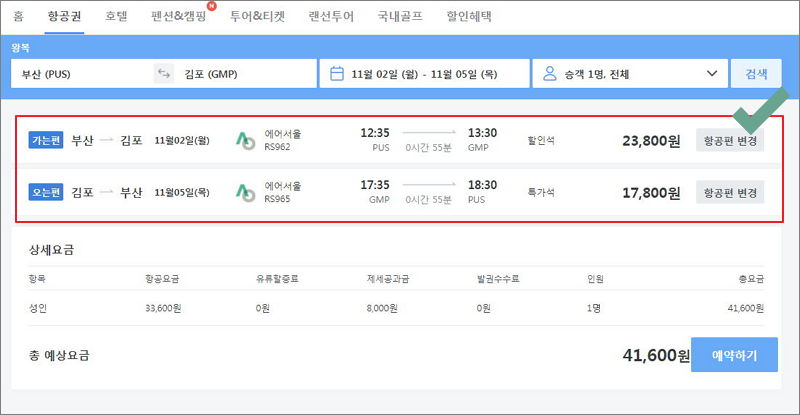Swap departure and arrival airports icon
800x415 pixels.
pos(164,74)
